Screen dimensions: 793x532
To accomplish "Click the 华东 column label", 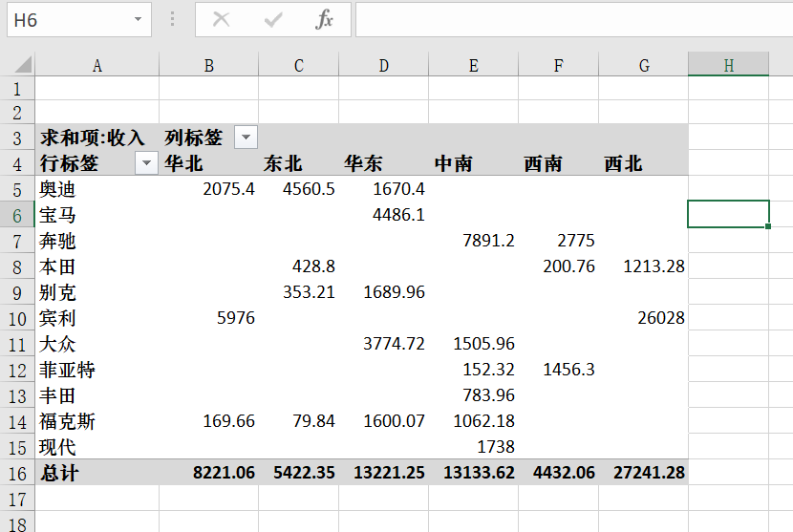I will point(363,163).
